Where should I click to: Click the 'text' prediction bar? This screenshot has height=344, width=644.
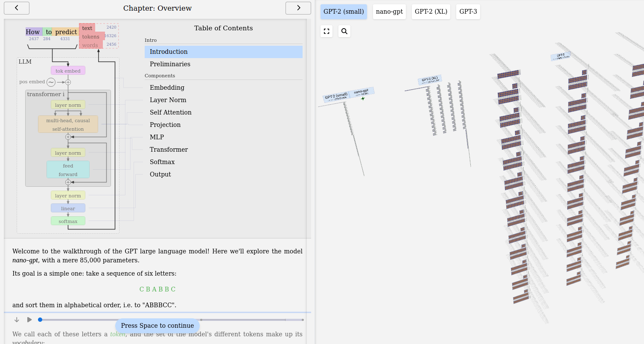coord(87,28)
